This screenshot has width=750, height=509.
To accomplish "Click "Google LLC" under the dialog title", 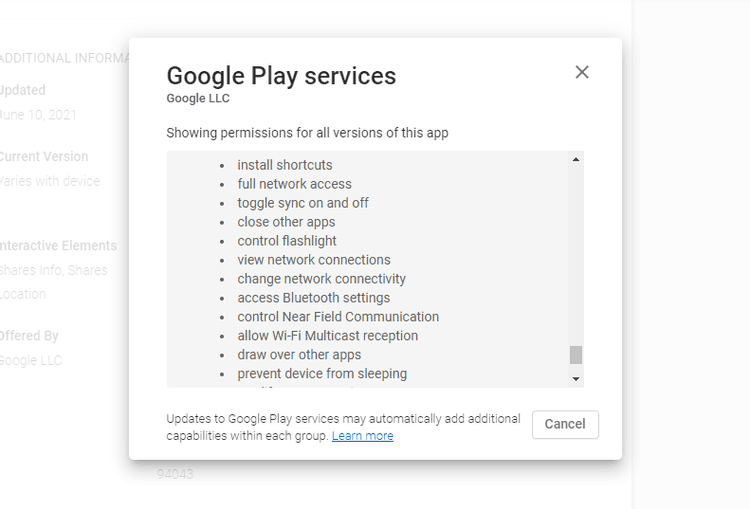I will (x=198, y=99).
